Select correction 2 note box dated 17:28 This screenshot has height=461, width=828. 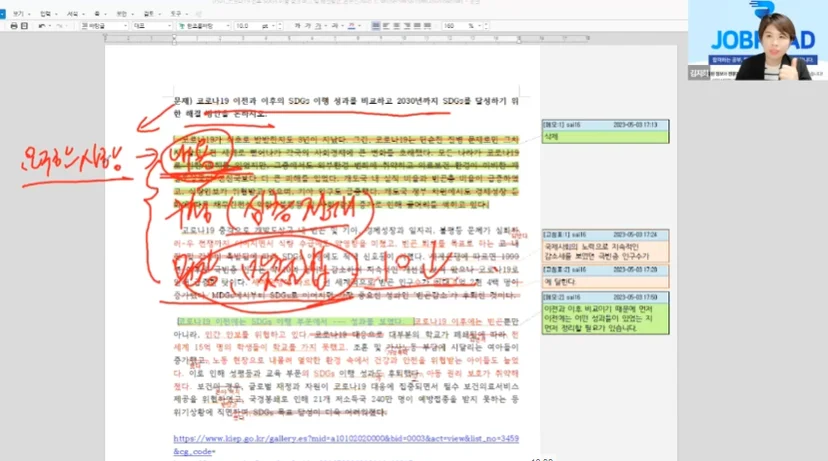[605, 277]
